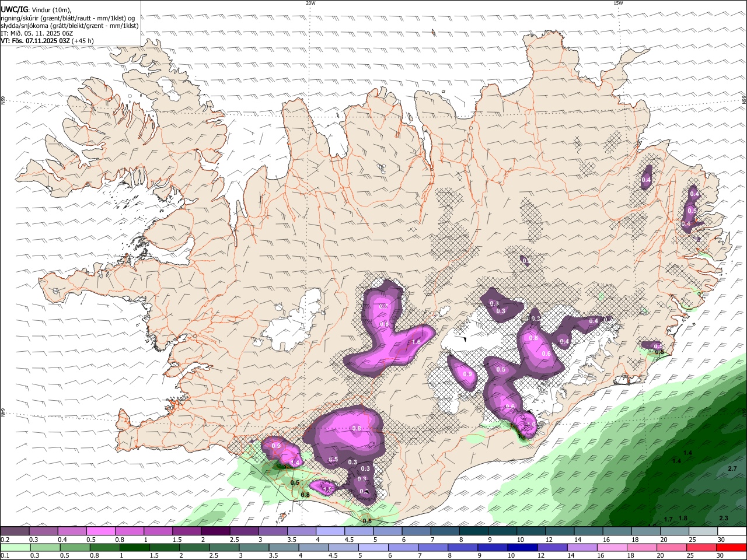Click the '2.7' rainfall value offshore
The width and height of the screenshot is (747, 560).
732,469
